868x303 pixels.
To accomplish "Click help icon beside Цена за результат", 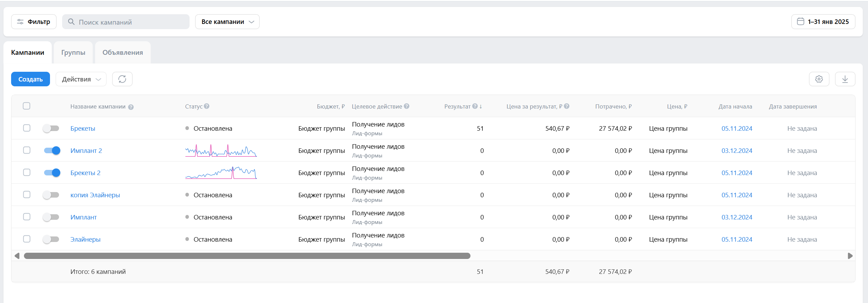I will pos(567,106).
